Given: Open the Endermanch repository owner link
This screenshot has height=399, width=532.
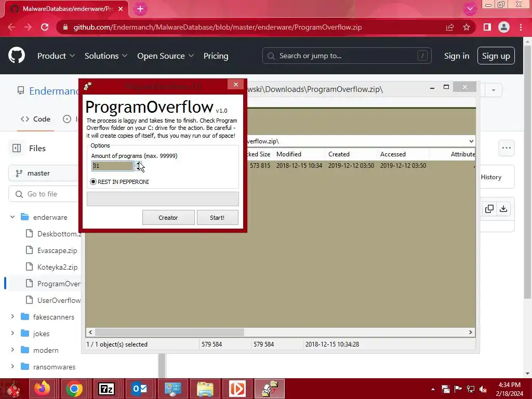Looking at the screenshot, I should click(54, 91).
